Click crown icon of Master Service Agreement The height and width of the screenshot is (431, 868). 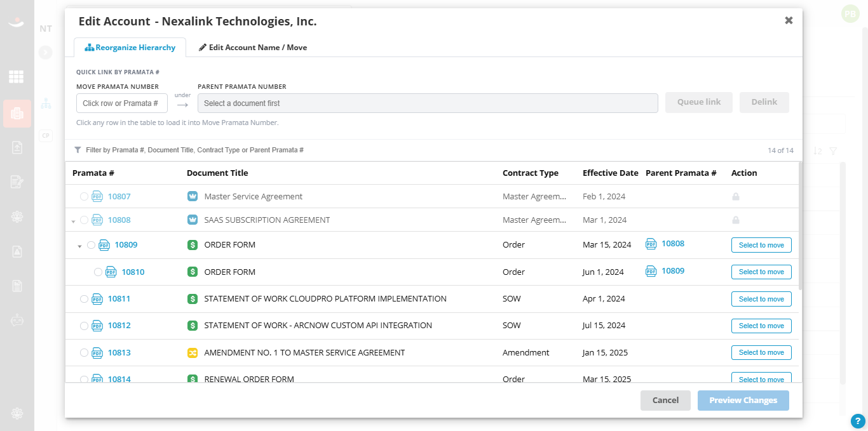click(193, 197)
